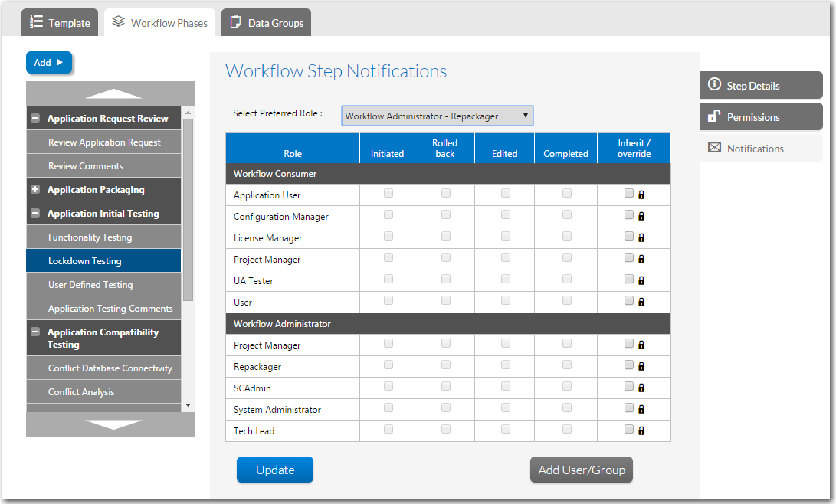Click the phase list scrollbar down arrow
836x504 pixels.
coord(189,404)
